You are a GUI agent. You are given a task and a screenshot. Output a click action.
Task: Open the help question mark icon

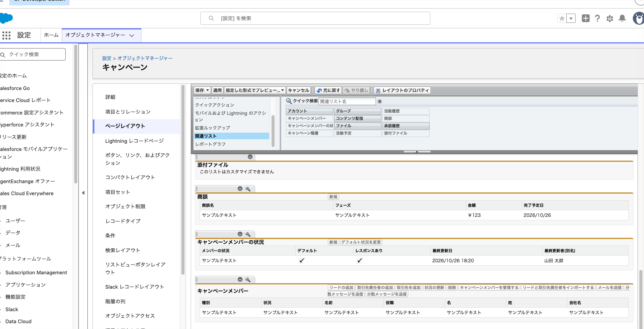pyautogui.click(x=597, y=18)
